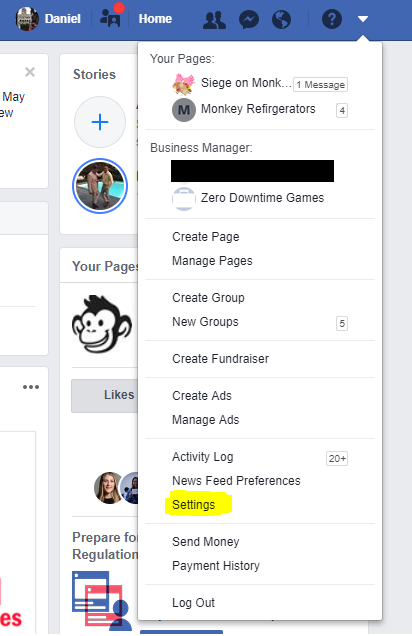This screenshot has width=412, height=636.
Task: Open the Prepare for Regulation illustration
Action: coord(103,601)
